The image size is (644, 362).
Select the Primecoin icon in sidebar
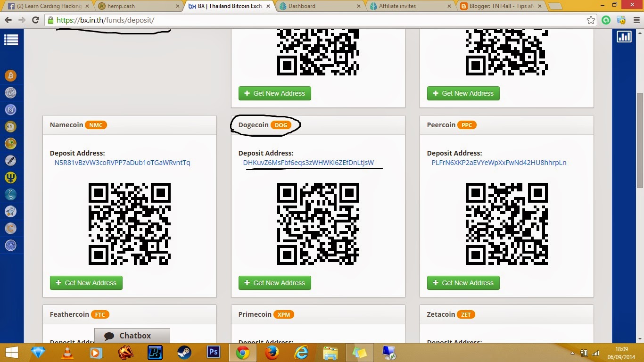tap(10, 177)
